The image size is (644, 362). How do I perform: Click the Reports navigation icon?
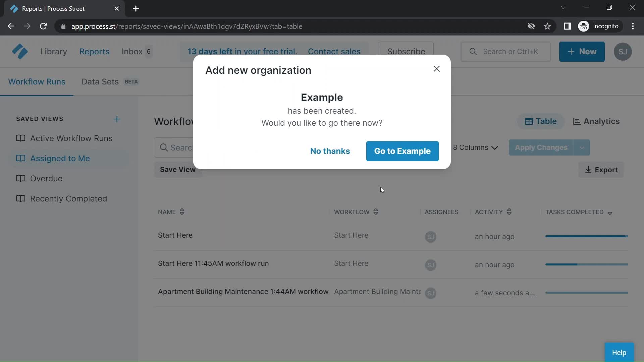(x=95, y=52)
